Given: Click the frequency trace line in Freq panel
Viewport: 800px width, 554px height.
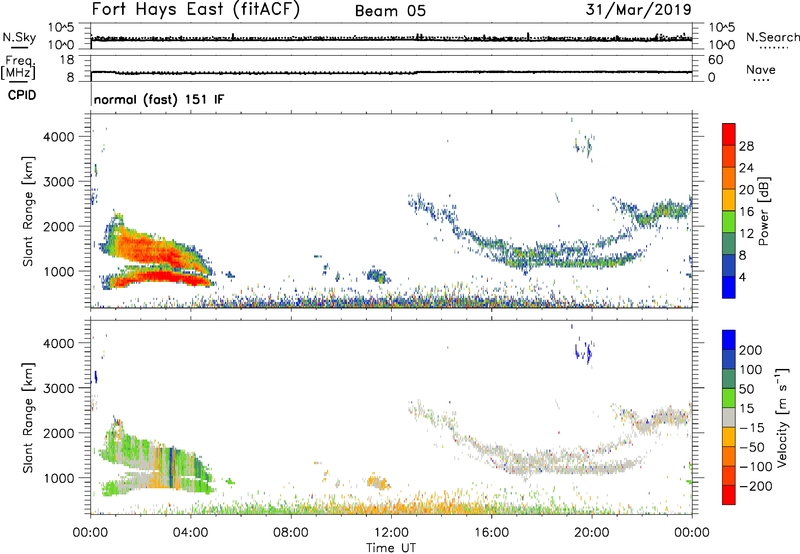Looking at the screenshot, I should 391,72.
